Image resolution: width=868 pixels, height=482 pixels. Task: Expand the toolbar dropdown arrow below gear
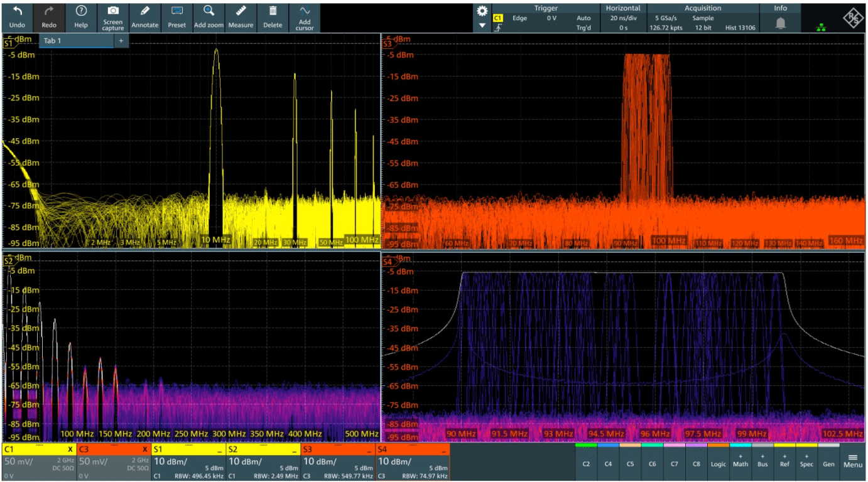[482, 26]
